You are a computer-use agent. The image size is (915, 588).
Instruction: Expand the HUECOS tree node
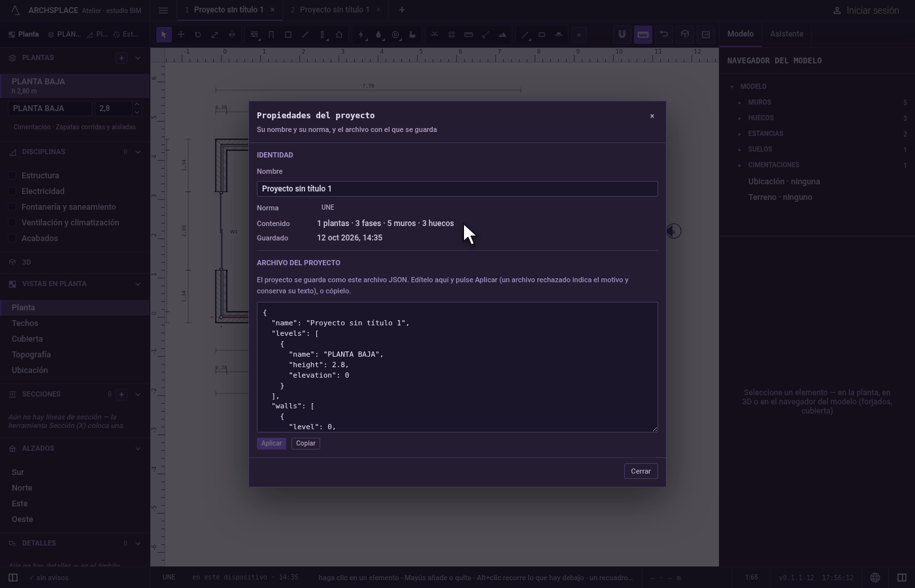740,118
